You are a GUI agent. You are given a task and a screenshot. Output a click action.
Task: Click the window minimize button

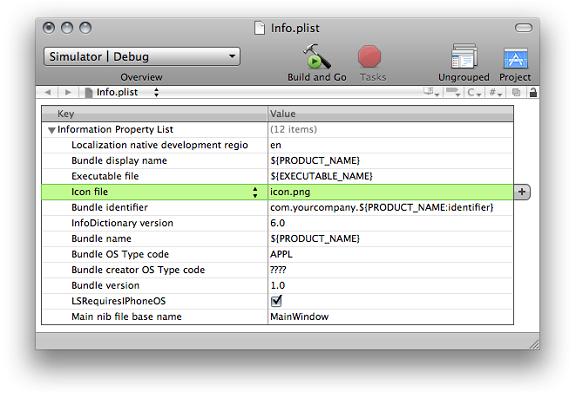point(67,28)
